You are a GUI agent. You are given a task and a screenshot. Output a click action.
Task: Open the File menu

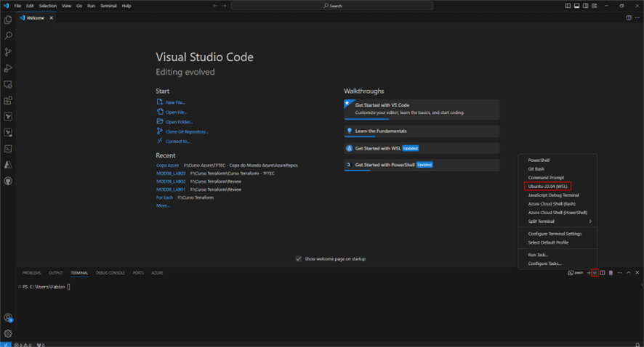coord(17,6)
